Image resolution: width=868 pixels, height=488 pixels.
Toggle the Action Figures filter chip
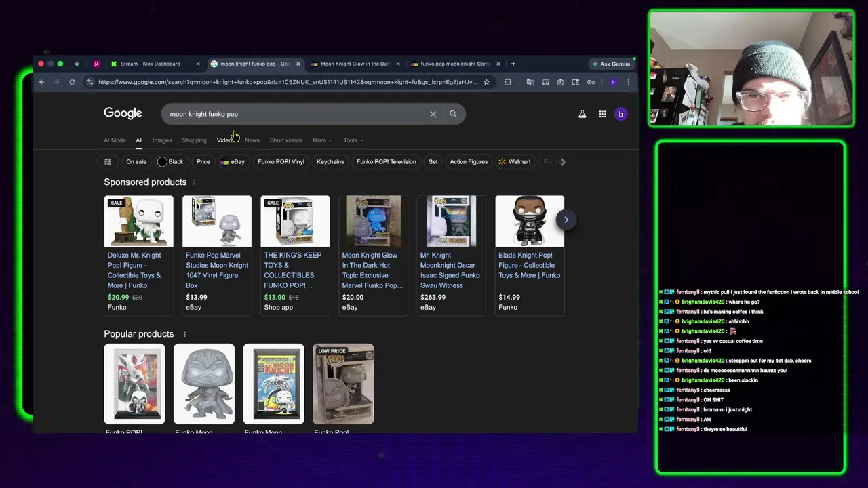469,162
